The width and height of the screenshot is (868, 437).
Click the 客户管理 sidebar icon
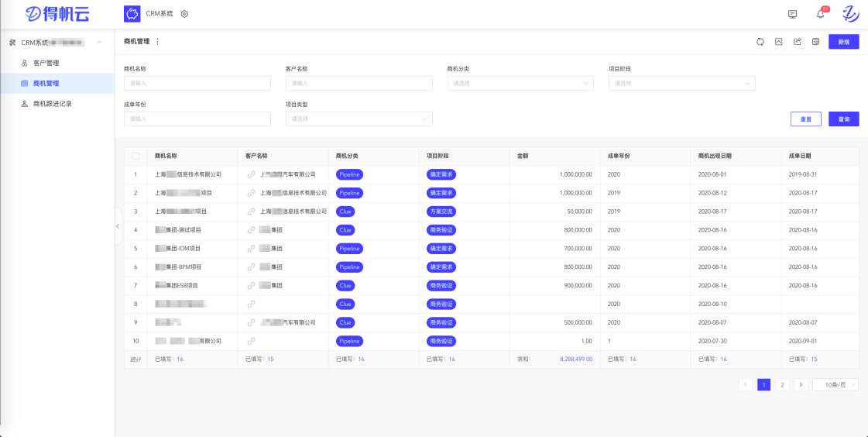pyautogui.click(x=24, y=63)
